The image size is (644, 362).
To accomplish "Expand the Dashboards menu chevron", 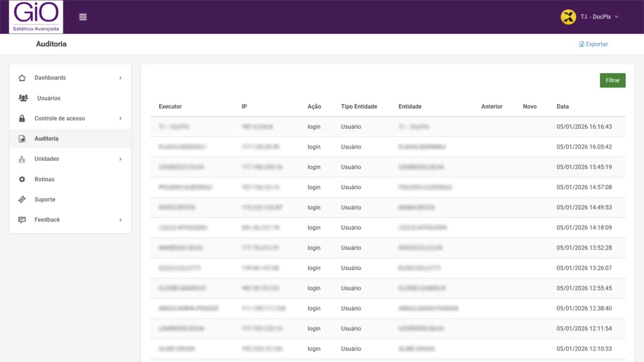I will pyautogui.click(x=120, y=78).
